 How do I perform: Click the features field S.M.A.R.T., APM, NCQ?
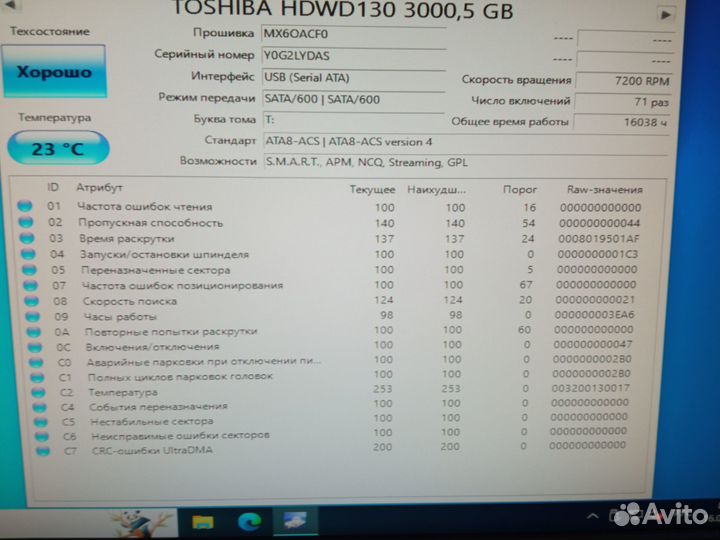click(465, 163)
